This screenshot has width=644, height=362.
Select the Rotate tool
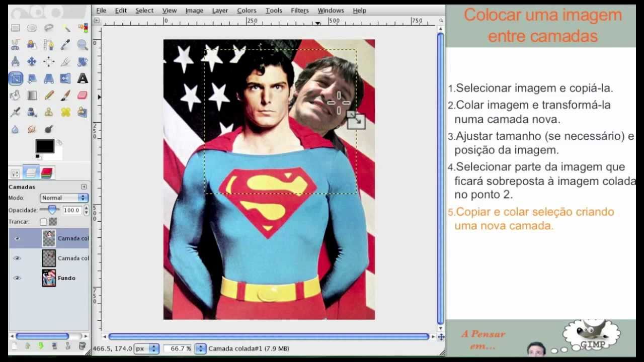tap(83, 61)
